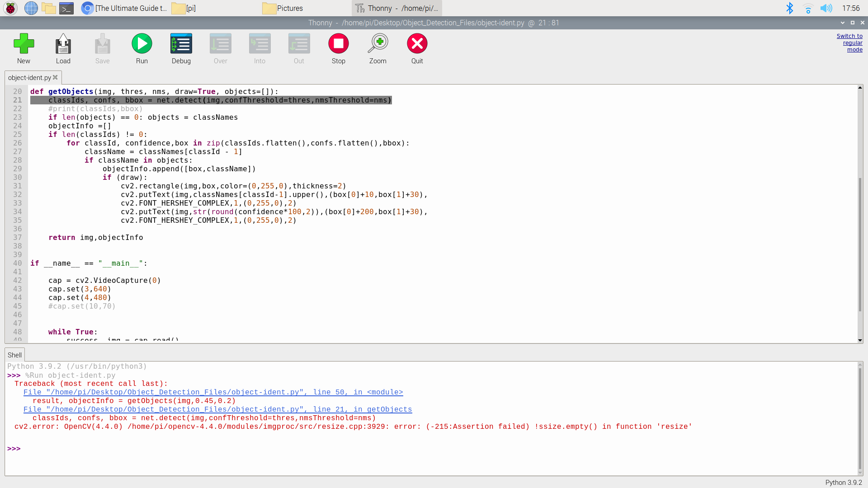Open traceback link for line 21 getObjects
868x488 pixels.
pyautogui.click(x=217, y=409)
